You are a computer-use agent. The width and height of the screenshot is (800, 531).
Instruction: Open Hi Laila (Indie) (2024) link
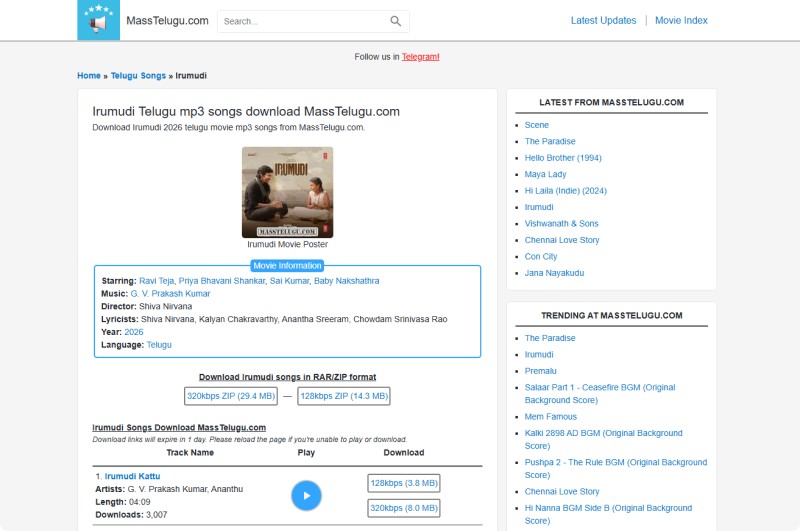click(565, 191)
